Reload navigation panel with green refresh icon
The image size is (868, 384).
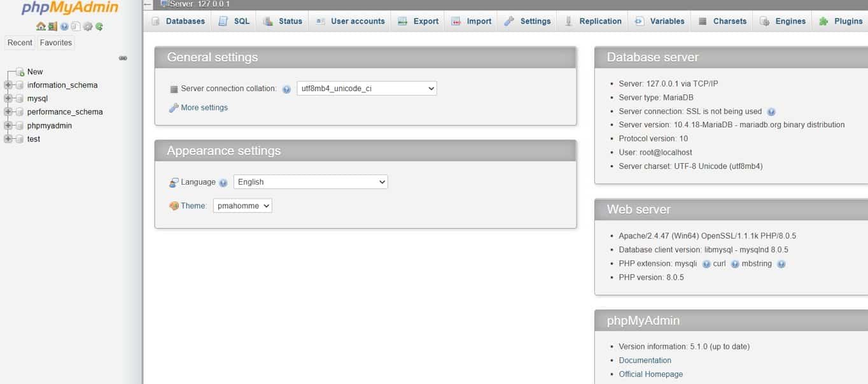pos(99,27)
